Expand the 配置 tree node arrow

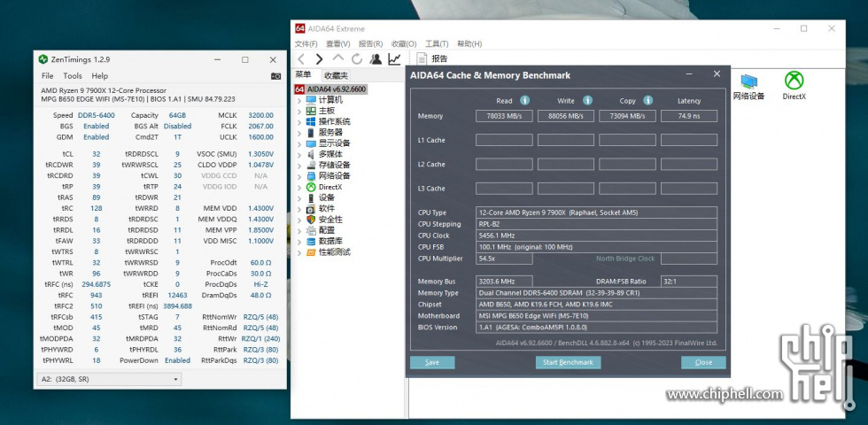point(299,230)
